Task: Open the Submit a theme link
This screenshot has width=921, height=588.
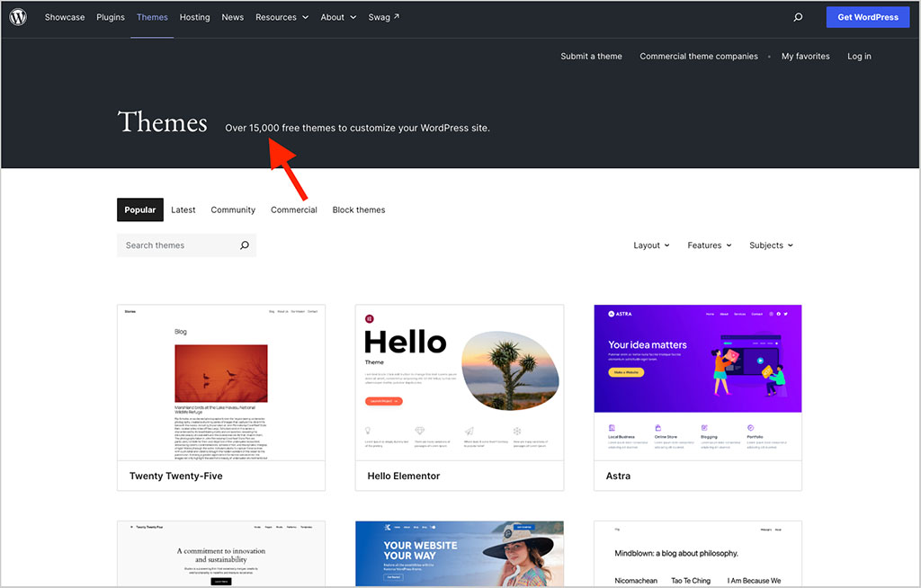Action: click(x=591, y=57)
